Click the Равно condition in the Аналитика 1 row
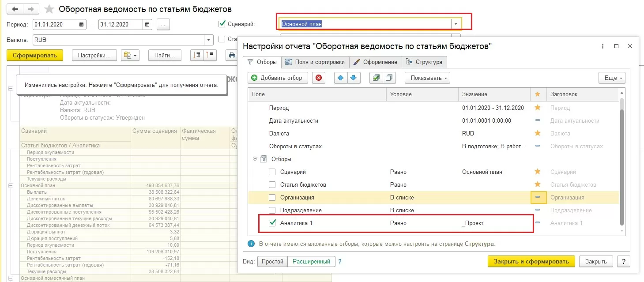 [x=398, y=223]
